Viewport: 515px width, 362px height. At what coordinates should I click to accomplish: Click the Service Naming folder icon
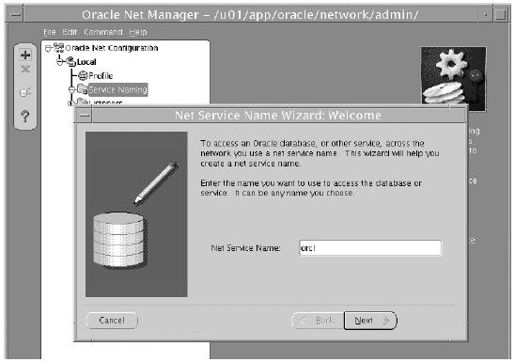(x=82, y=89)
